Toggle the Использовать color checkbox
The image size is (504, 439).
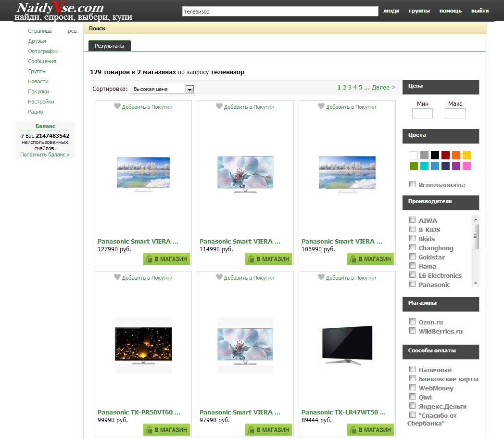(412, 184)
